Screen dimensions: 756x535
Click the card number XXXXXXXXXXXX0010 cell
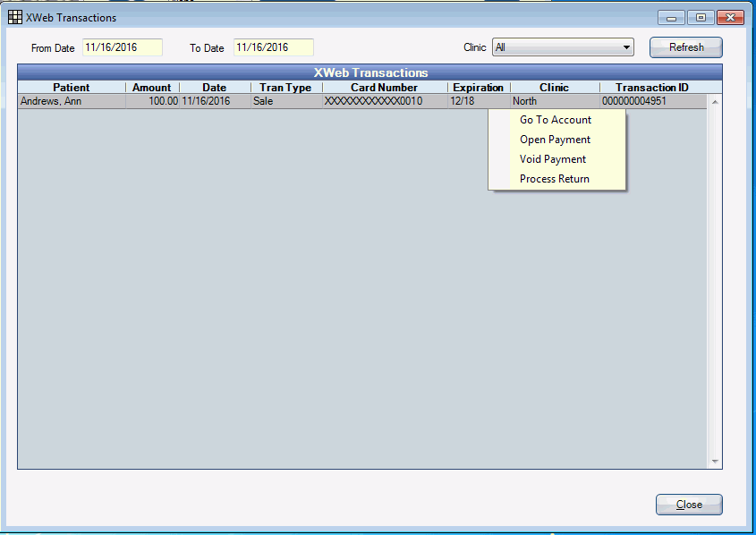tap(385, 101)
